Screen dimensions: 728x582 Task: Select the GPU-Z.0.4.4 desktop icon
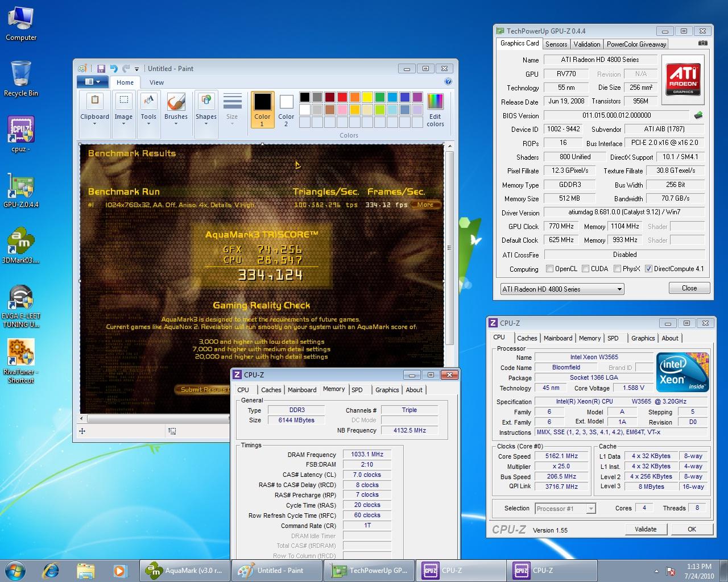[x=21, y=190]
